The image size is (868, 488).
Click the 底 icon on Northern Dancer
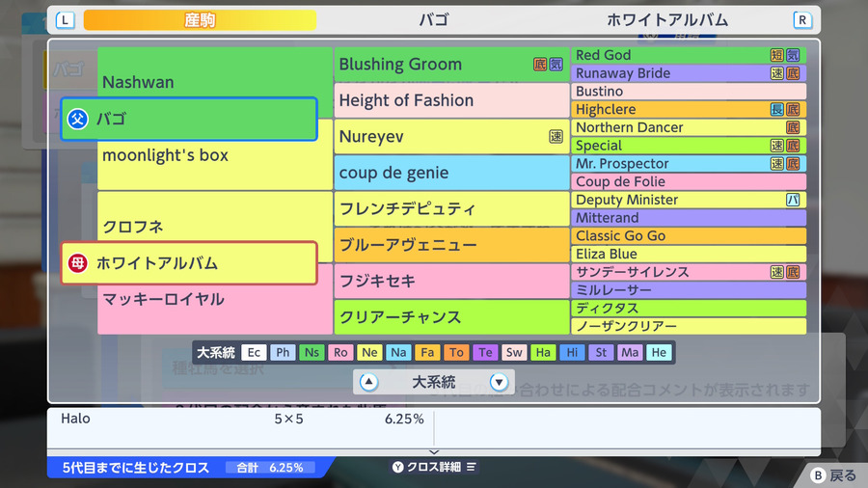(x=793, y=127)
